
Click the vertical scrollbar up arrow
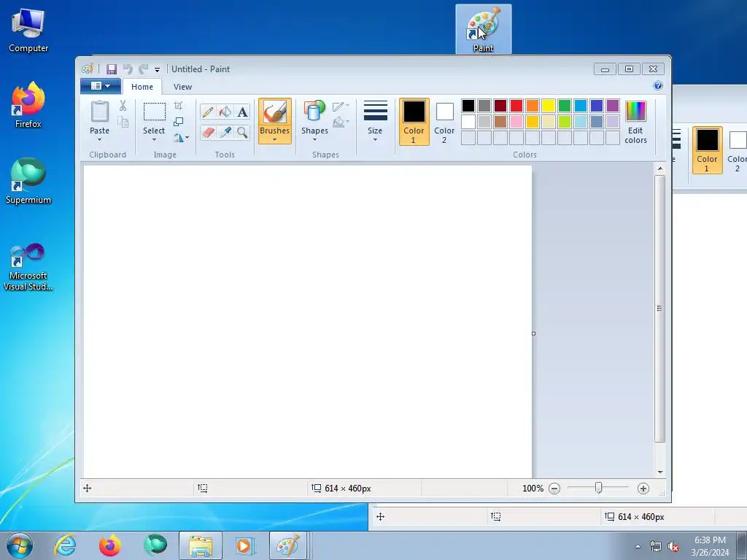660,168
